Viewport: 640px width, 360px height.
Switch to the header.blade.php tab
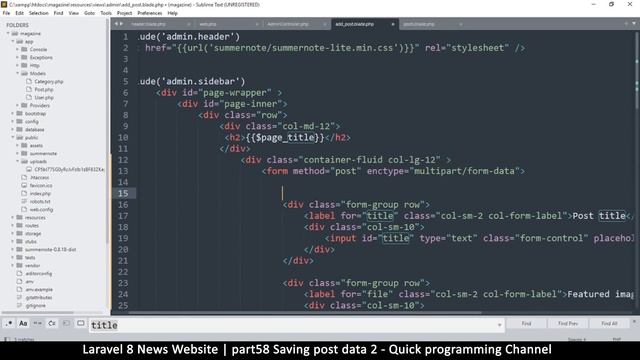(x=149, y=24)
